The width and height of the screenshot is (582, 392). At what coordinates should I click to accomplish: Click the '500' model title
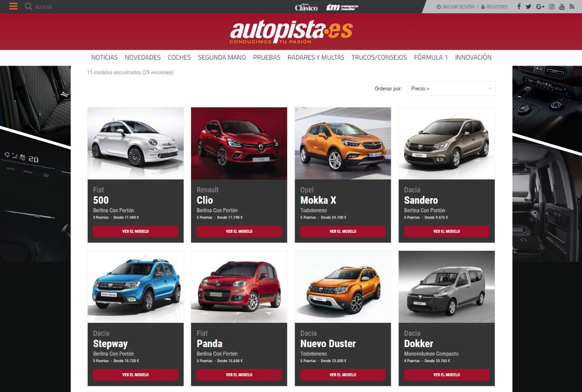tap(101, 200)
